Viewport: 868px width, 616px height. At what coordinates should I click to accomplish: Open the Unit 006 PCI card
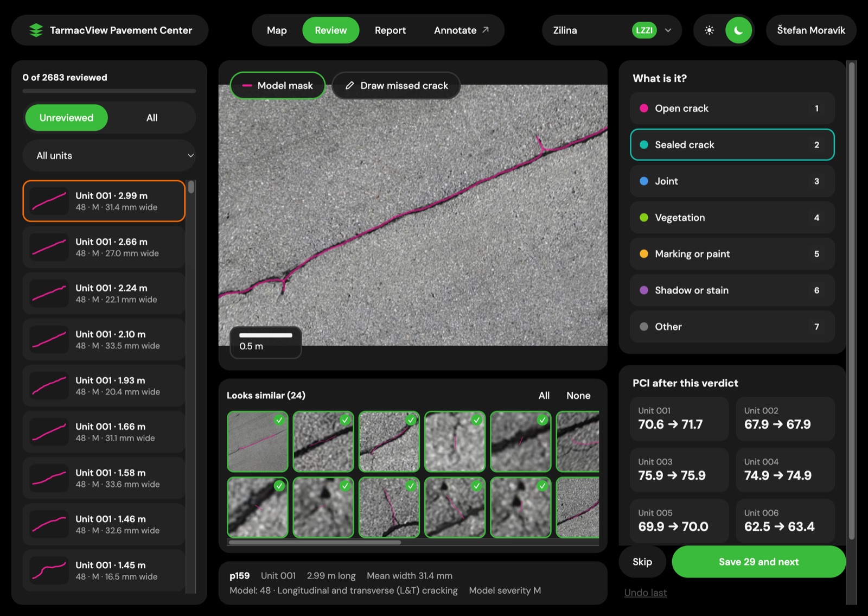point(785,520)
